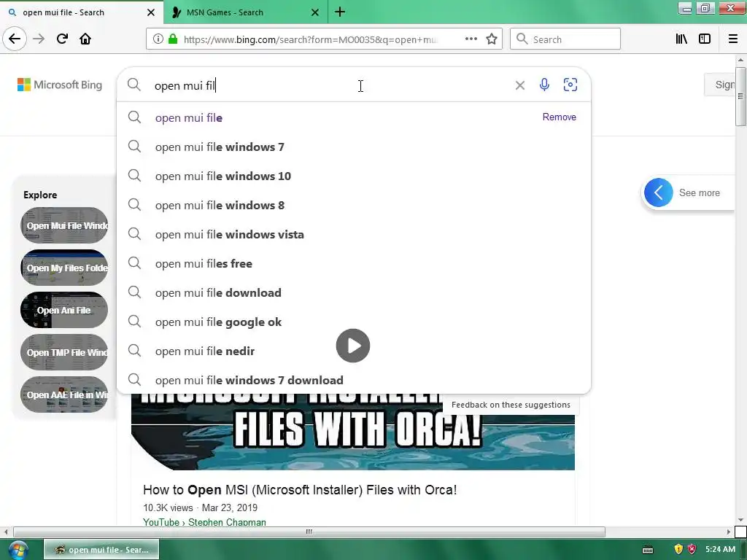Open Explore card 'Open Ani File'

[64, 310]
